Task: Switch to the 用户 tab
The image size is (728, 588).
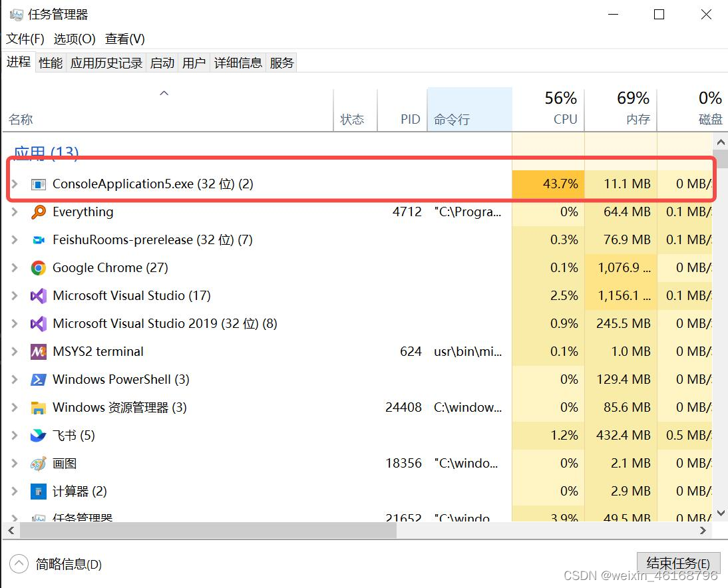Action: [194, 63]
